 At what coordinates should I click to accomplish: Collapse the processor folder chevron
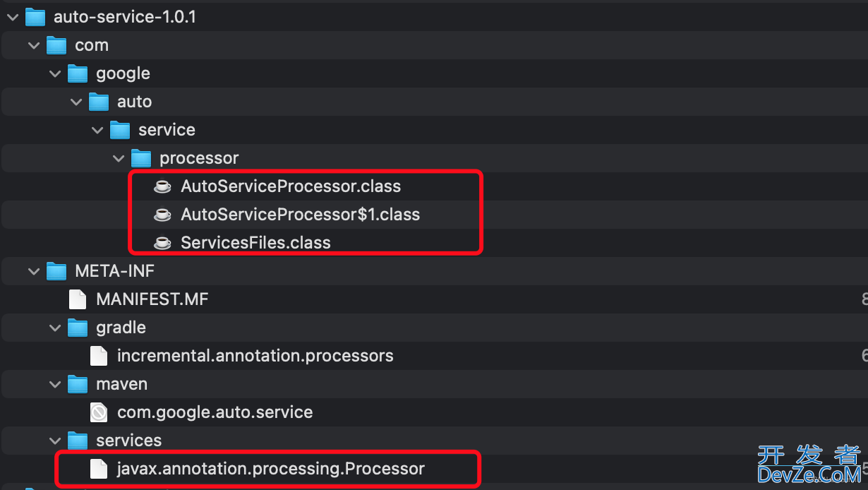(x=118, y=158)
